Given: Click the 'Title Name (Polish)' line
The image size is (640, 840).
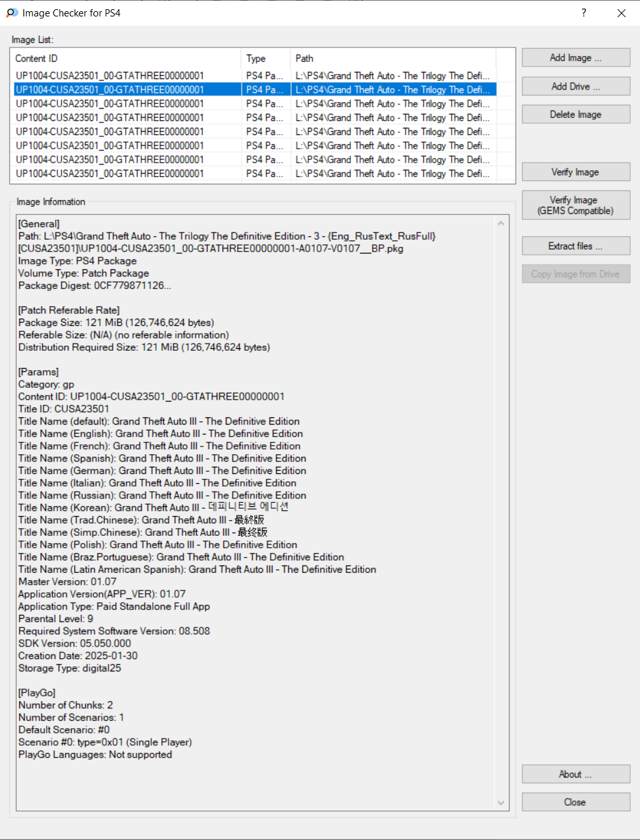Looking at the screenshot, I should [x=158, y=544].
